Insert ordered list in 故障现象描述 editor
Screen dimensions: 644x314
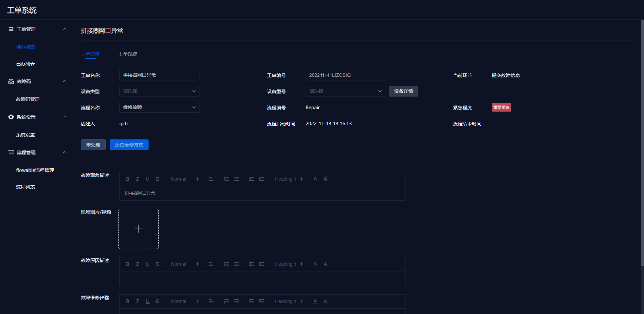[226, 179]
